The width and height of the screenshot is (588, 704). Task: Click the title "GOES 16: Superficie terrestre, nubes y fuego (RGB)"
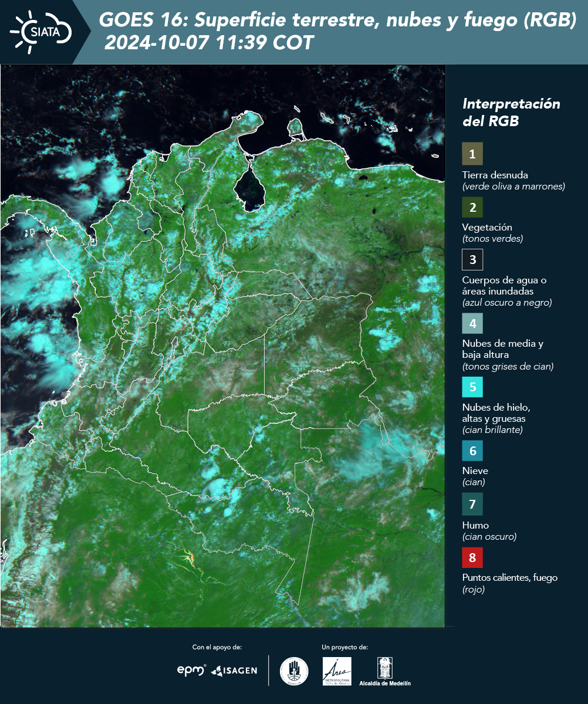[x=338, y=21]
